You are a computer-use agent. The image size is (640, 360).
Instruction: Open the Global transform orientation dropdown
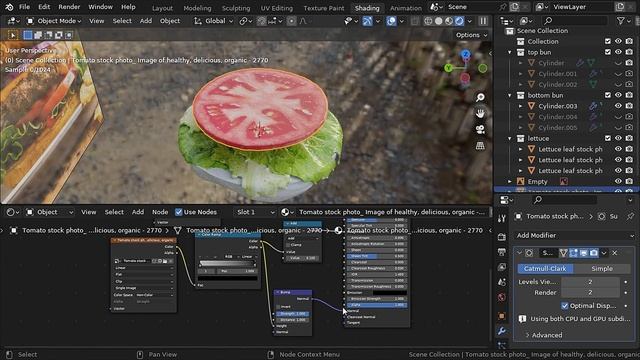pyautogui.click(x=213, y=21)
